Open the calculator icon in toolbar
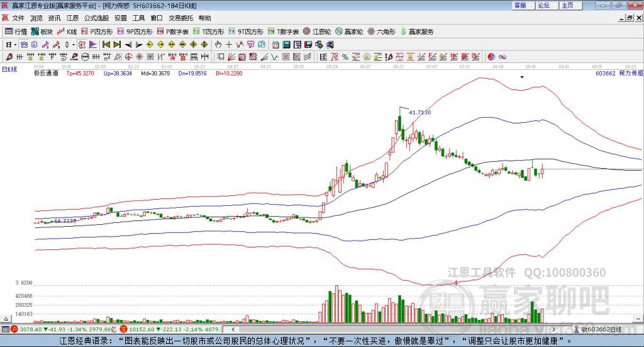This screenshot has height=347, width=644. pyautogui.click(x=286, y=45)
